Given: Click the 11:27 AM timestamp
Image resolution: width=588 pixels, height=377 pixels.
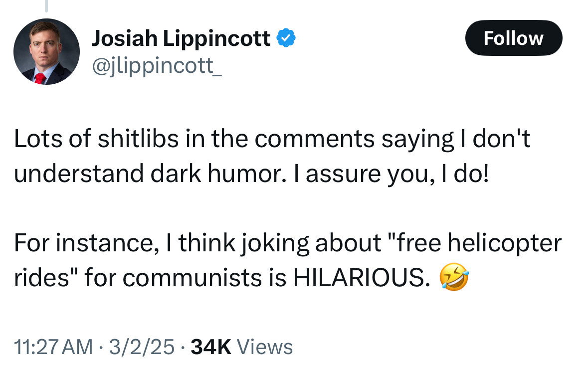Looking at the screenshot, I should (x=53, y=347).
